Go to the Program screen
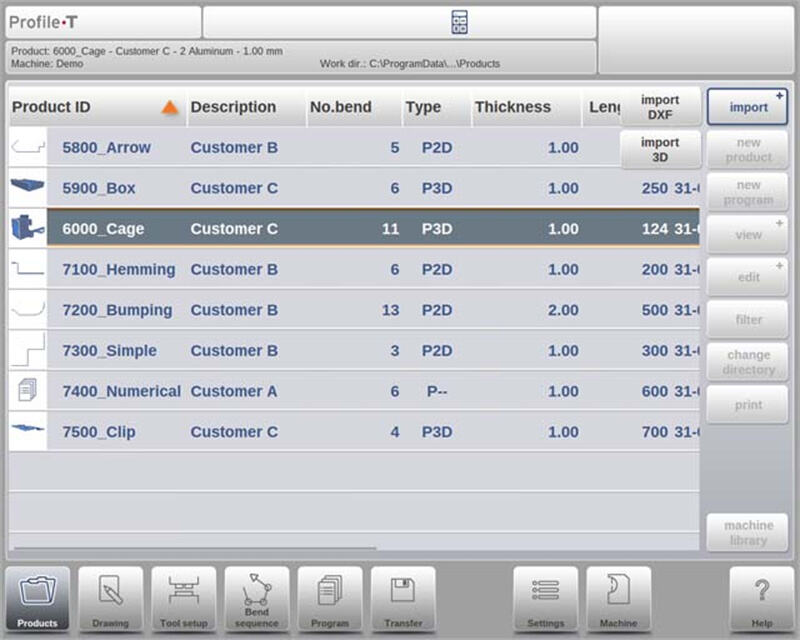800x640 pixels. (x=330, y=599)
